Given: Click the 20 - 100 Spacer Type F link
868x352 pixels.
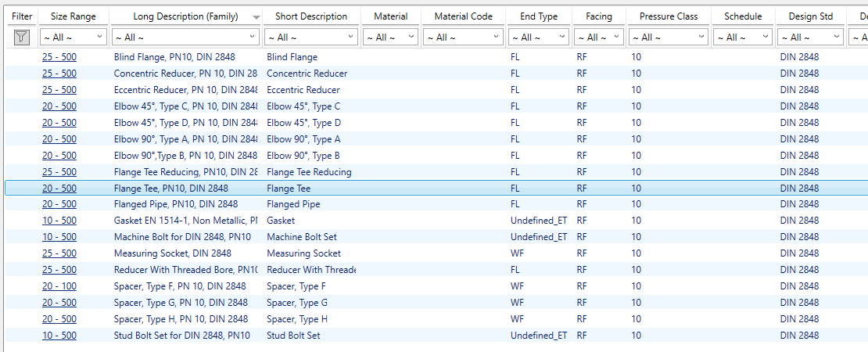Looking at the screenshot, I should 59,286.
